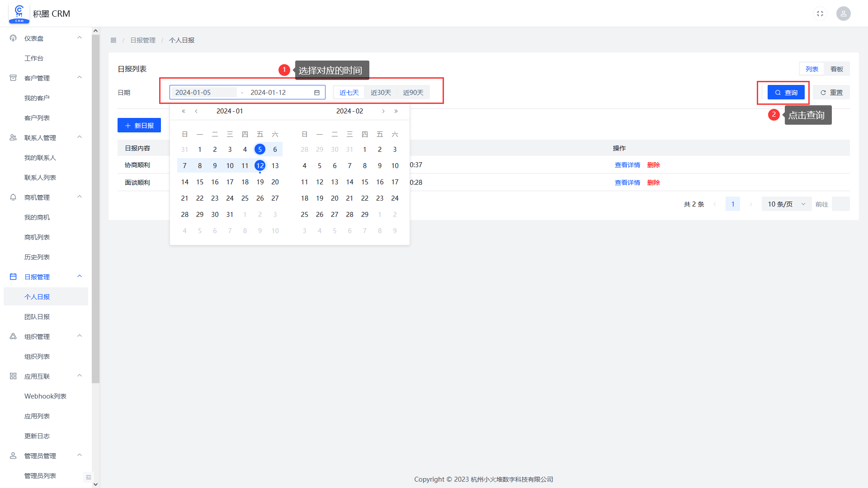
Task: Select the 近30天 quick range
Action: pos(381,93)
